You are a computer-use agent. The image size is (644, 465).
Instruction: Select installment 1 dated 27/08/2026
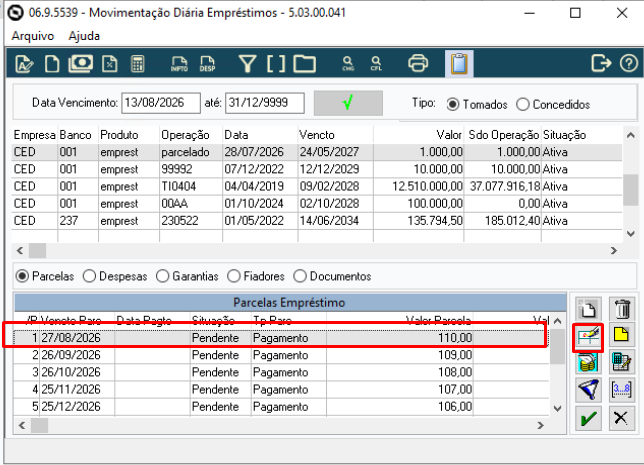(x=281, y=338)
